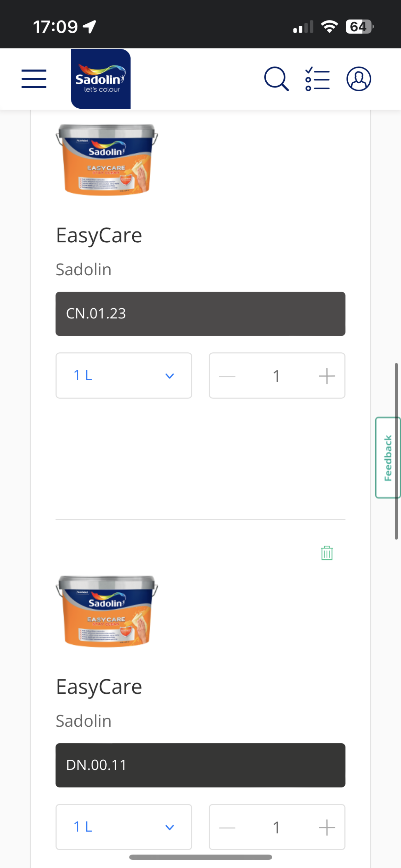
Task: Decrease quantity of CN.01.23 paint
Action: 227,376
